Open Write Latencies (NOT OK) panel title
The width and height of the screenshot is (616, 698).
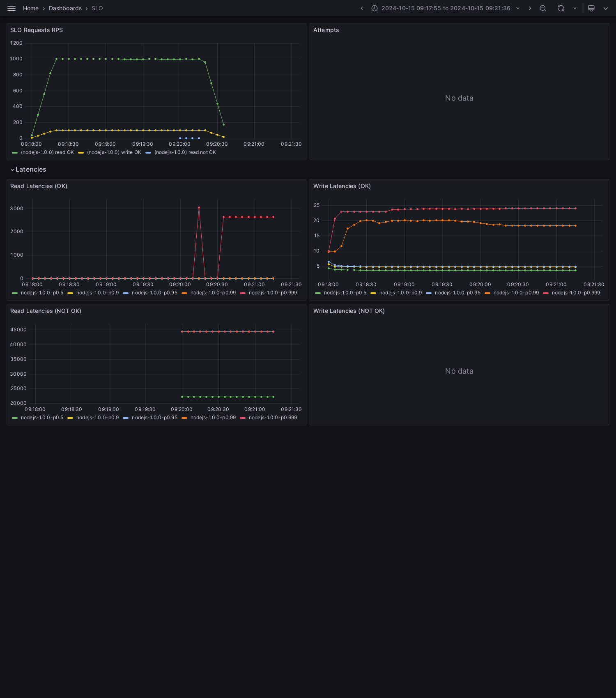click(x=349, y=311)
